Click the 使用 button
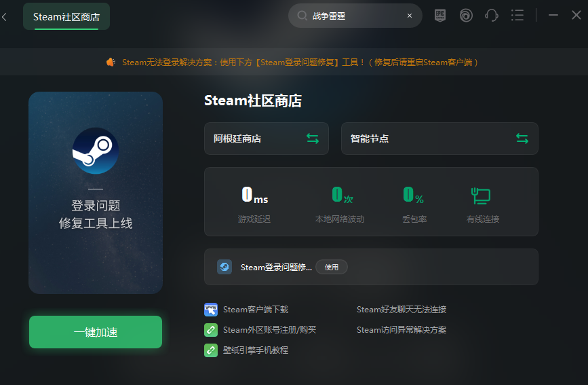Image resolution: width=588 pixels, height=385 pixels. [332, 267]
